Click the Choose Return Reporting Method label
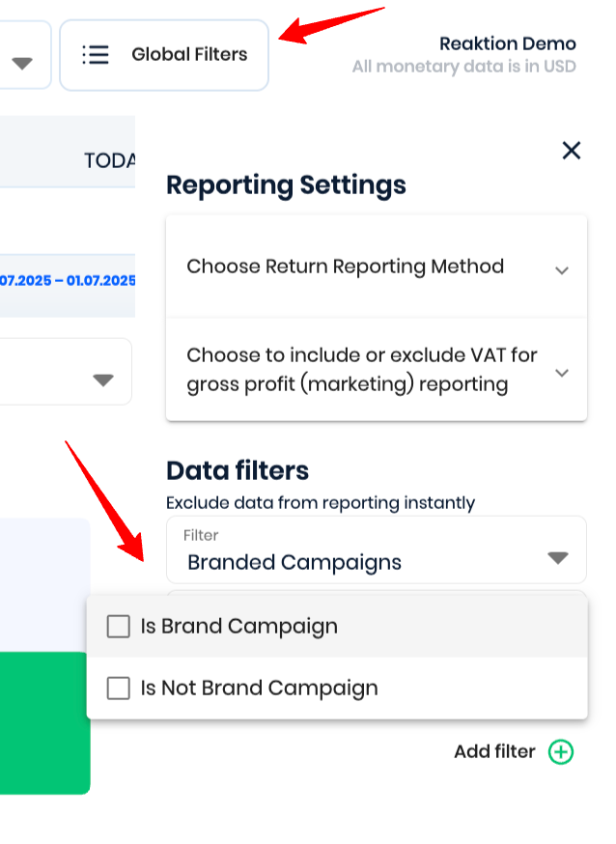Image resolution: width=616 pixels, height=844 pixels. pos(346,267)
